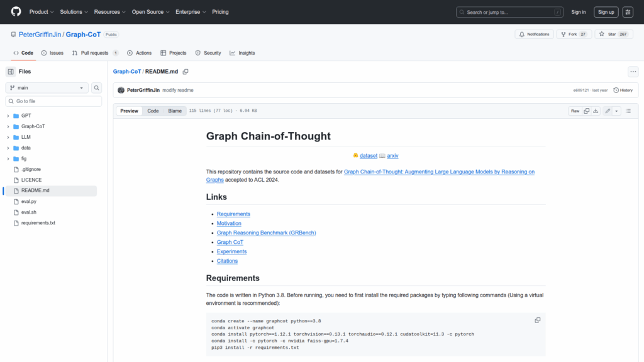Open edit options dropdown arrow beside pencil

point(616,111)
